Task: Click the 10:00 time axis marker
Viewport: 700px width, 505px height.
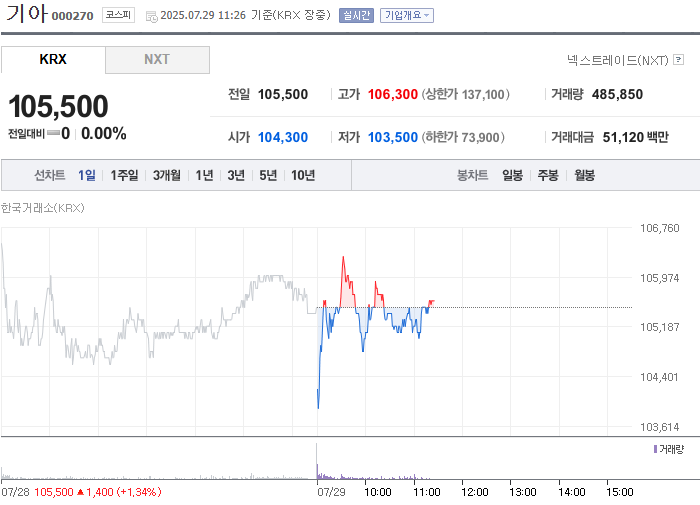Action: 378,492
